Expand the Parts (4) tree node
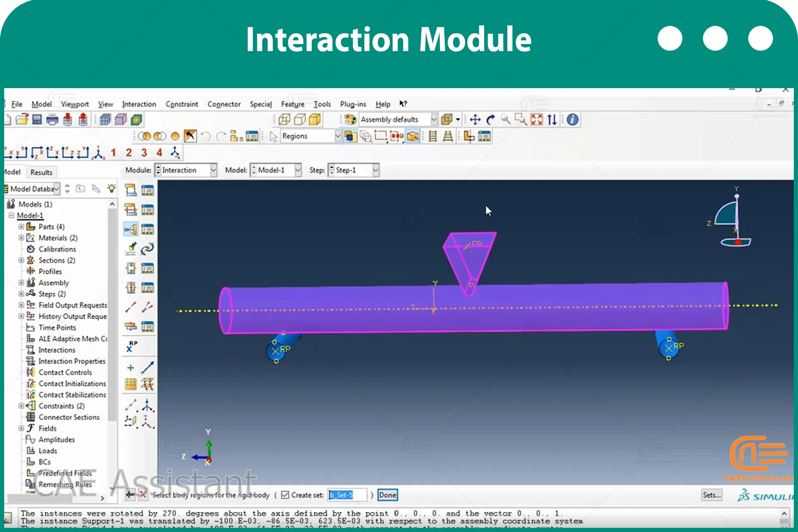The width and height of the screenshot is (798, 532). click(x=21, y=227)
